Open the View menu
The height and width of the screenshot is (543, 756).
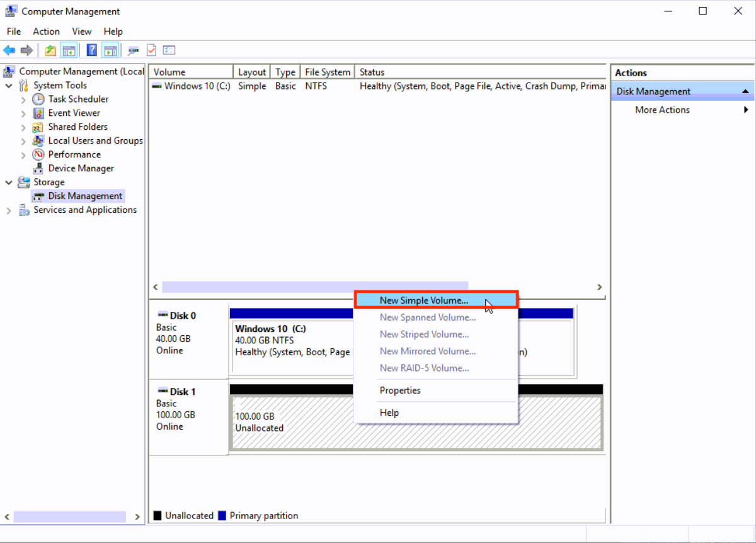click(x=82, y=31)
